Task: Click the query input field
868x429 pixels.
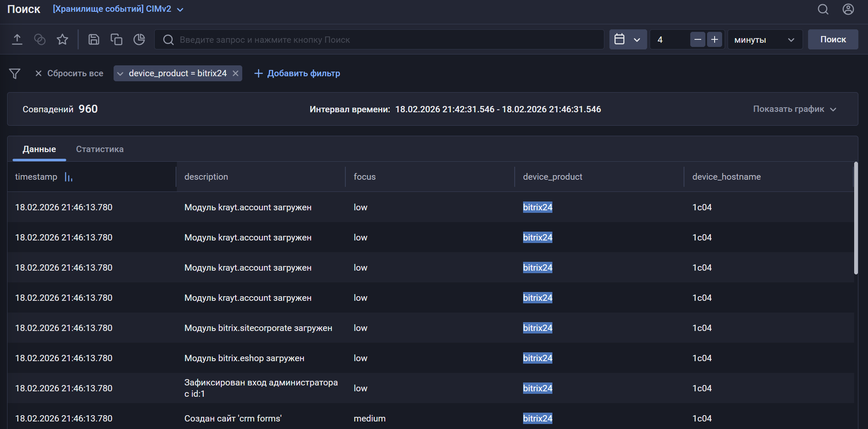Action: [x=377, y=39]
